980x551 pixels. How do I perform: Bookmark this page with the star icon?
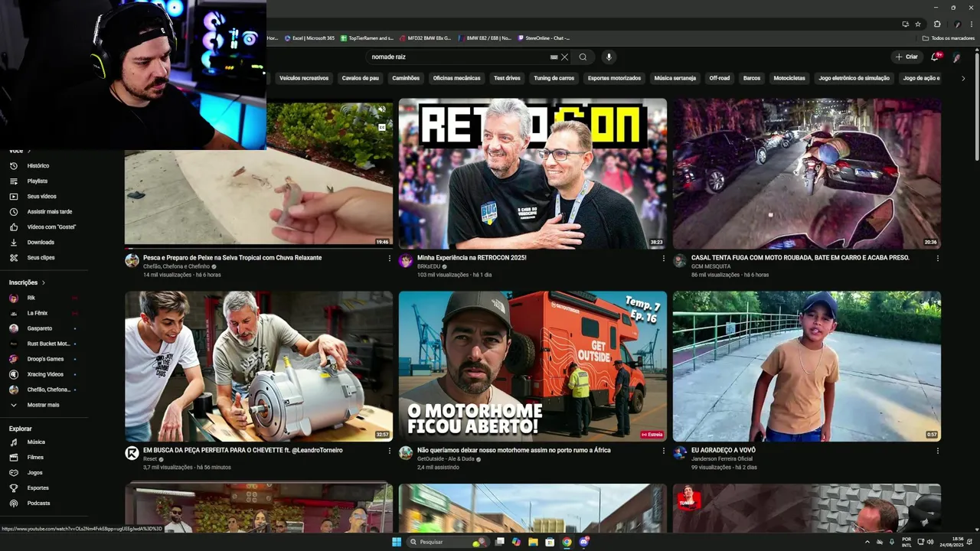tap(918, 24)
